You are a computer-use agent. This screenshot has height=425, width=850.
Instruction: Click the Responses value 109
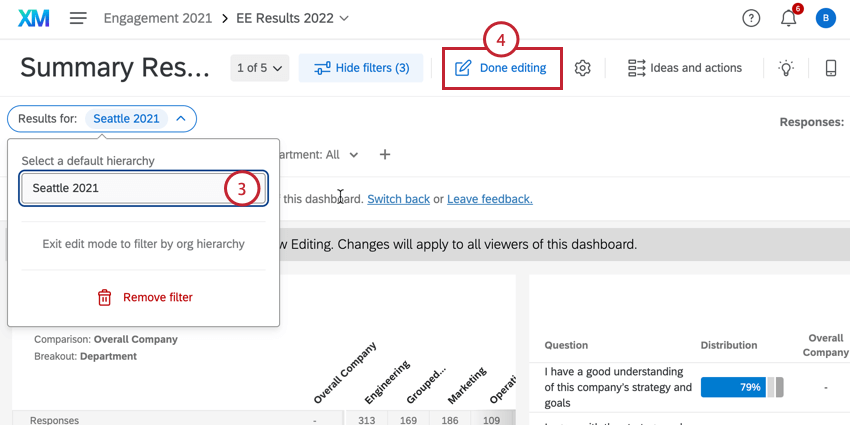(493, 420)
